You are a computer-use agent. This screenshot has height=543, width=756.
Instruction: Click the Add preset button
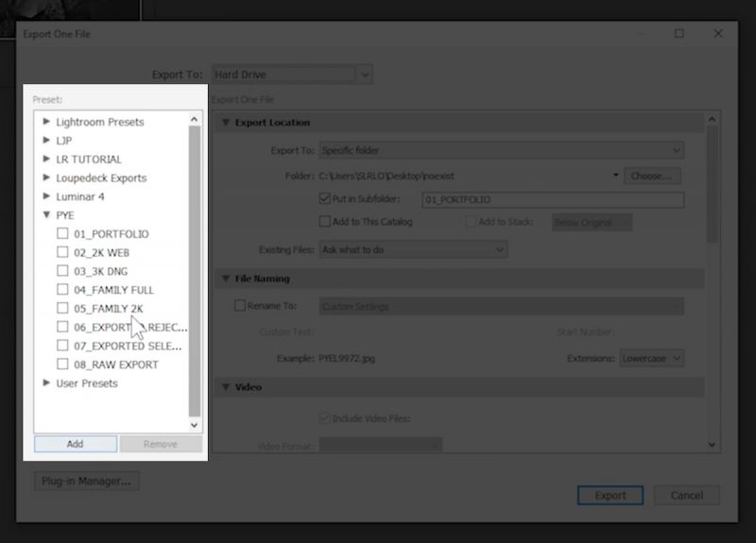[76, 444]
